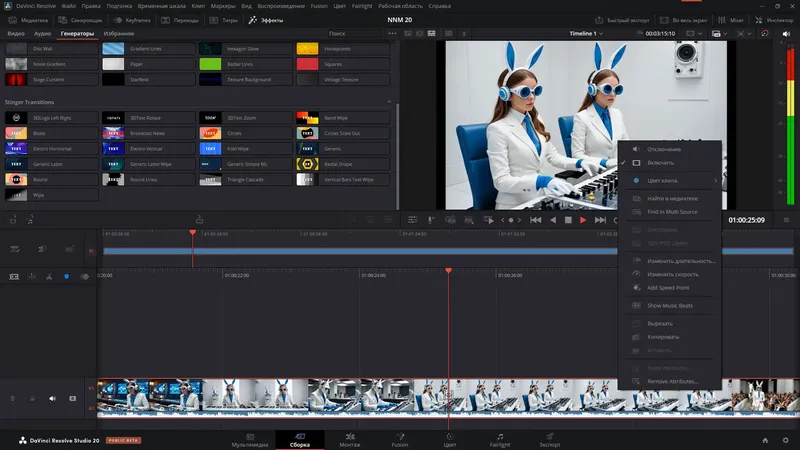
Task: Open project settings gear icon
Action: coord(785,440)
